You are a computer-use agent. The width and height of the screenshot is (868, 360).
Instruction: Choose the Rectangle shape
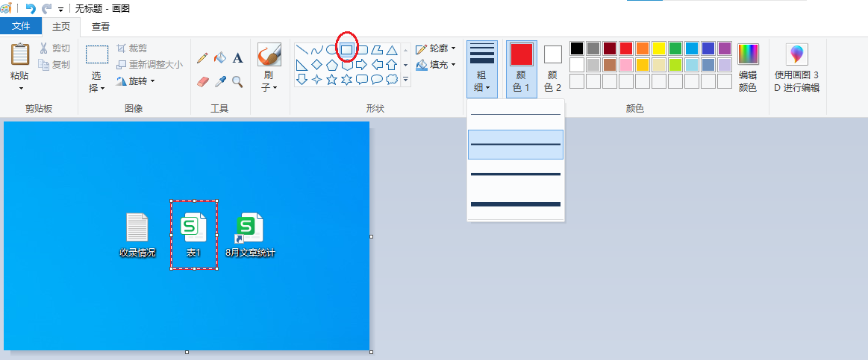pos(346,50)
